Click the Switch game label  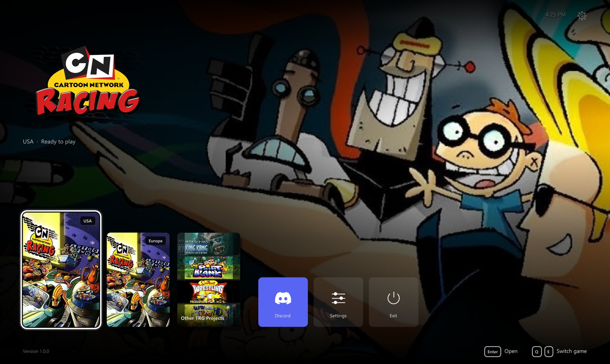click(x=571, y=351)
